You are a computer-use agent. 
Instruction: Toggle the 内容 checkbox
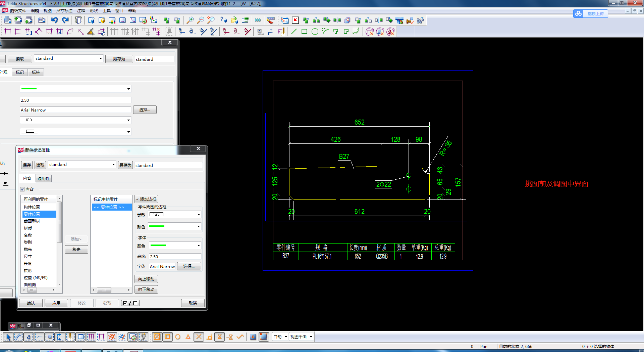tap(22, 189)
